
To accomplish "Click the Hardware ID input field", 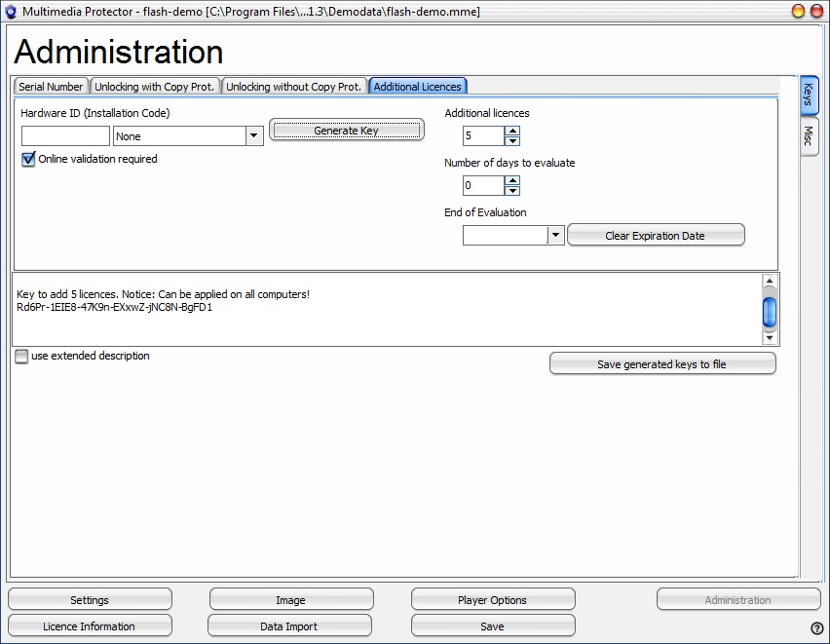I will (x=65, y=136).
